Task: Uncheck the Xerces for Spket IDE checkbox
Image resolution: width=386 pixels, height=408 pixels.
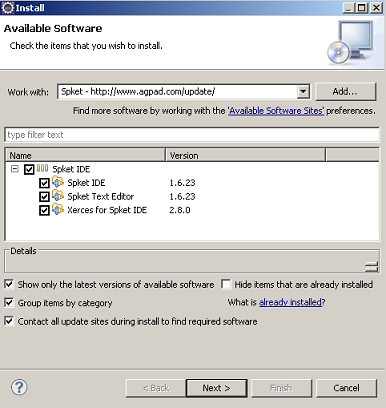Action: pos(44,210)
